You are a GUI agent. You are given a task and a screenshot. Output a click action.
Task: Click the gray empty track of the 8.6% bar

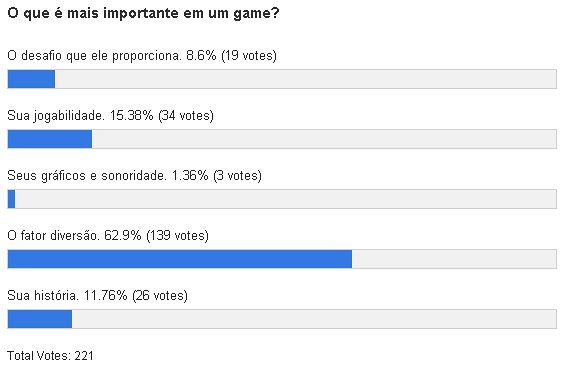(306, 79)
